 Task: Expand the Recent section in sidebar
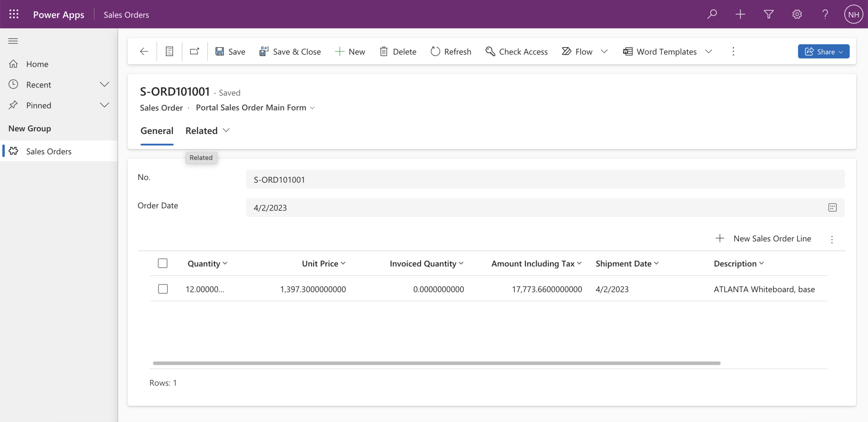tap(104, 84)
